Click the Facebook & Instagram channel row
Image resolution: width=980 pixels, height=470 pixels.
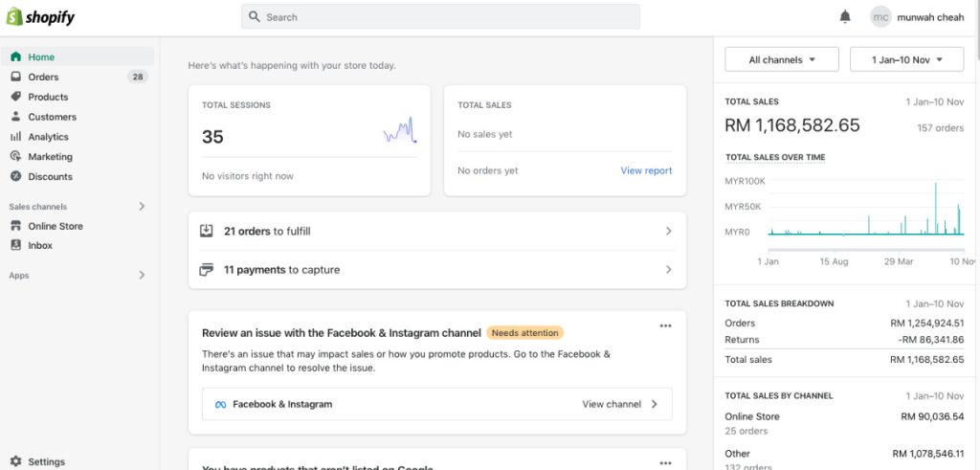click(436, 404)
